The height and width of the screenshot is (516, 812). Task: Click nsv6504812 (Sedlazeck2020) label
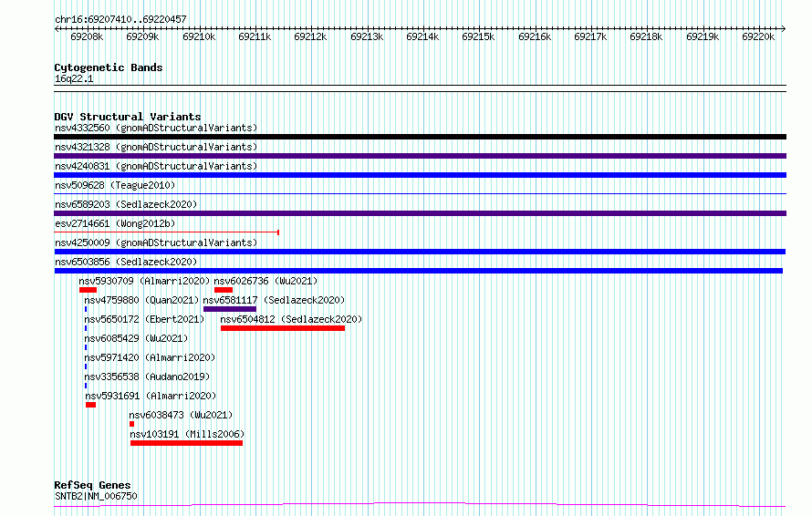[x=291, y=319]
